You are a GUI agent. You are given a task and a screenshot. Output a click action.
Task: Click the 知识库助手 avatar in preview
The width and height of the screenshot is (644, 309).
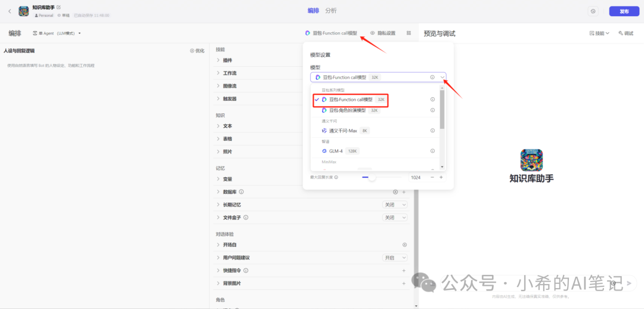tap(531, 160)
